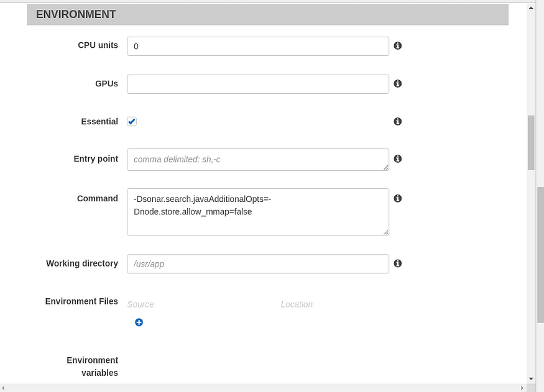Add an environment file with plus icon
This screenshot has width=544, height=392.
coord(139,322)
